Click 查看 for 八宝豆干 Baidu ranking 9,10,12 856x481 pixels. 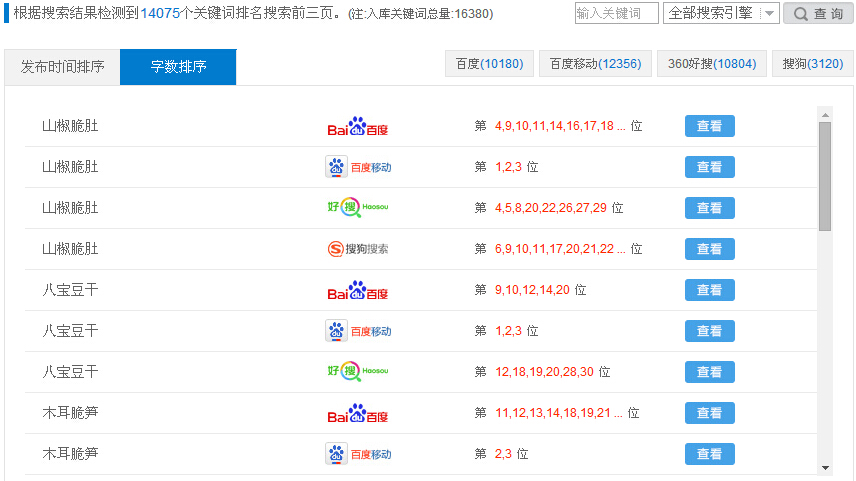710,290
